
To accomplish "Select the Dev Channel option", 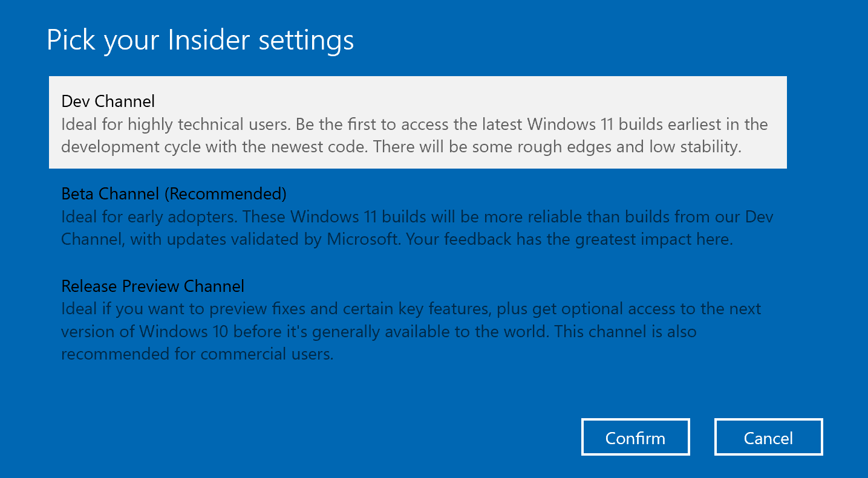I will tap(417, 123).
